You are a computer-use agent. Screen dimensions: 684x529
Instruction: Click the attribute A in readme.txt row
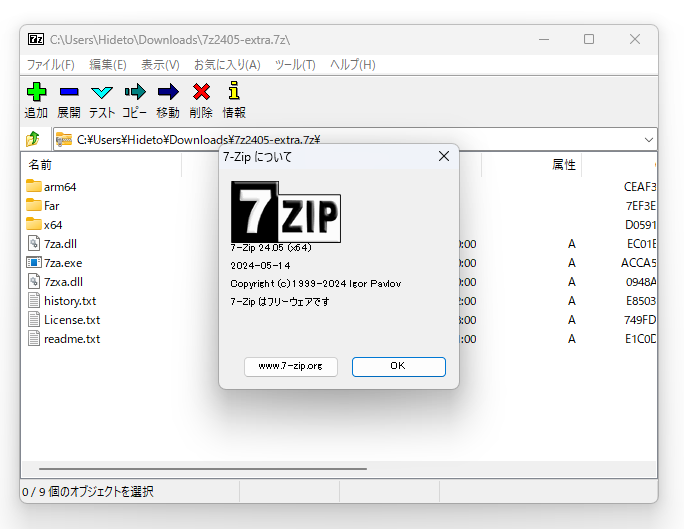click(571, 339)
